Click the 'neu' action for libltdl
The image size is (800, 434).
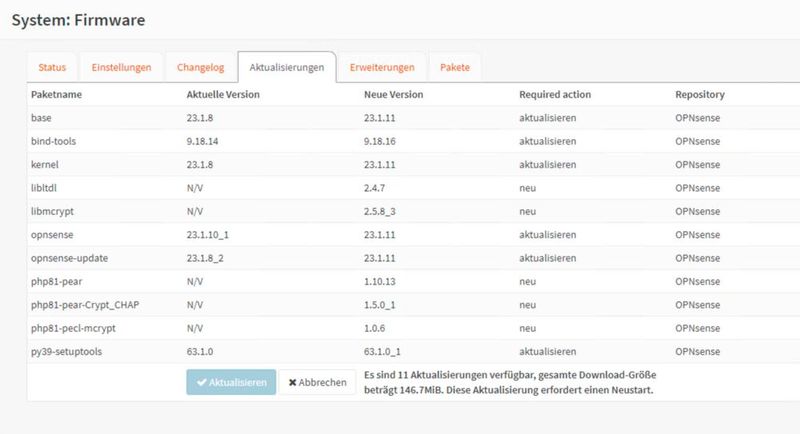click(528, 188)
